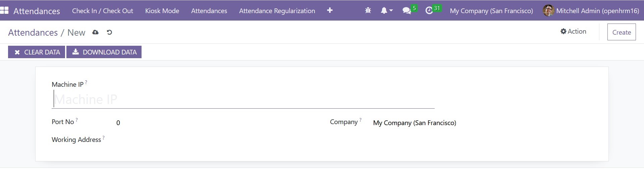This screenshot has height=190, width=644.
Task: Click the save record cloud icon
Action: (x=95, y=32)
